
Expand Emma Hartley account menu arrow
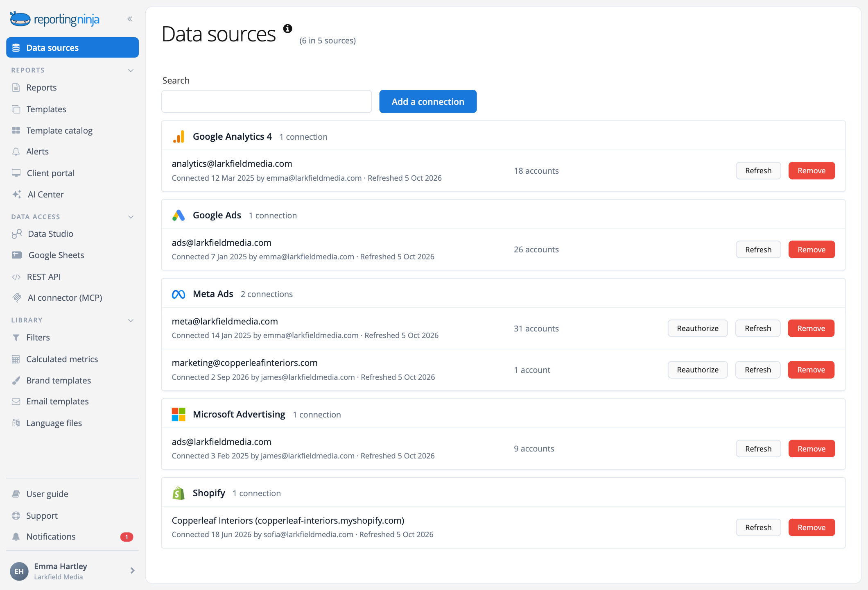coord(132,570)
